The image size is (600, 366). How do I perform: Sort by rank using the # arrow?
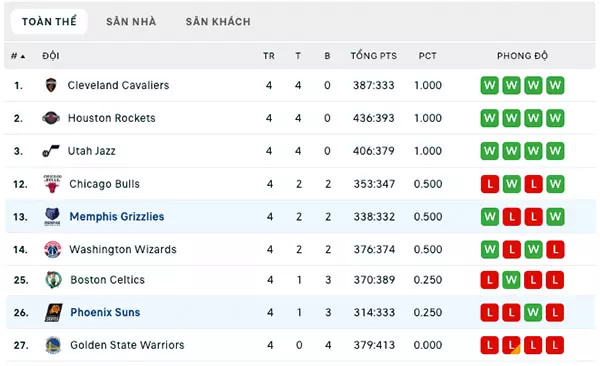[x=18, y=56]
